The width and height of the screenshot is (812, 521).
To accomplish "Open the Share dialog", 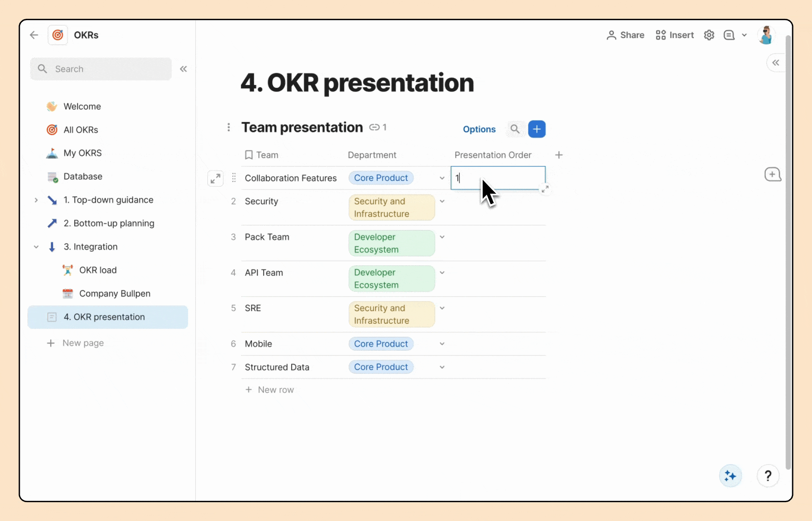I will coord(625,35).
